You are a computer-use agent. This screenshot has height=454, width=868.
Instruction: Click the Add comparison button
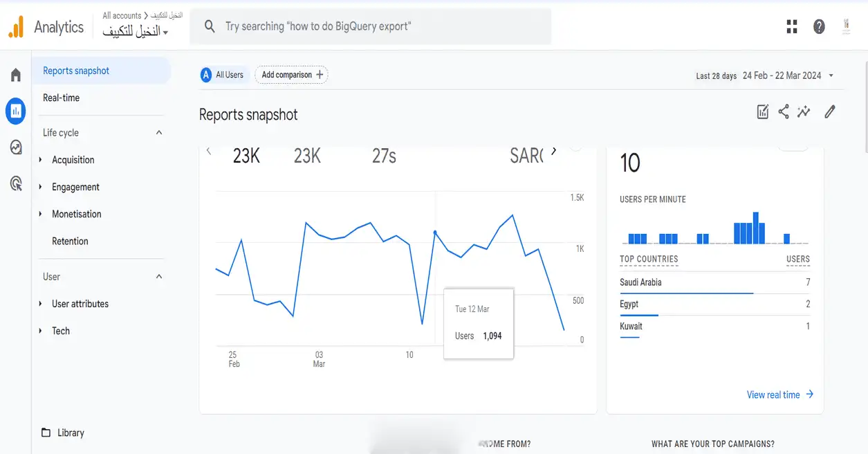pyautogui.click(x=292, y=75)
